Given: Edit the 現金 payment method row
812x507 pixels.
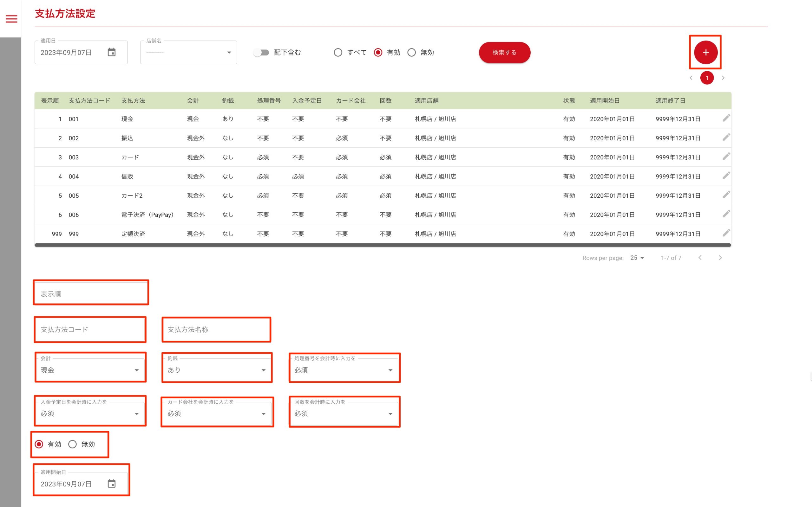Looking at the screenshot, I should point(726,118).
